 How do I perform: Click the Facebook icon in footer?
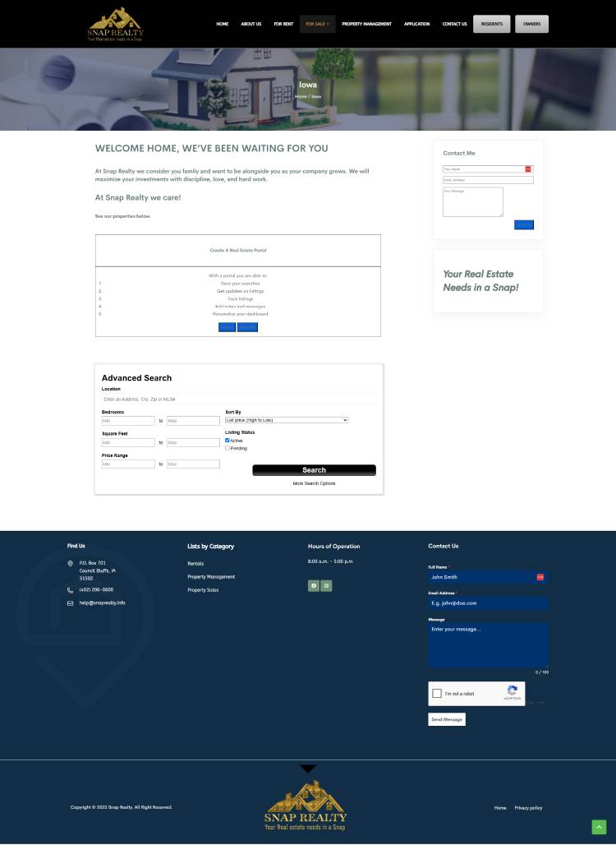314,586
